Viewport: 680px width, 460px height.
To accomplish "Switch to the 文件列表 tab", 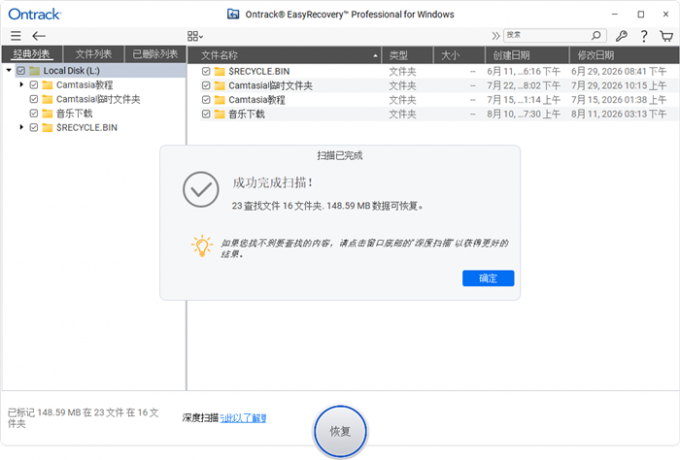I will tap(94, 54).
